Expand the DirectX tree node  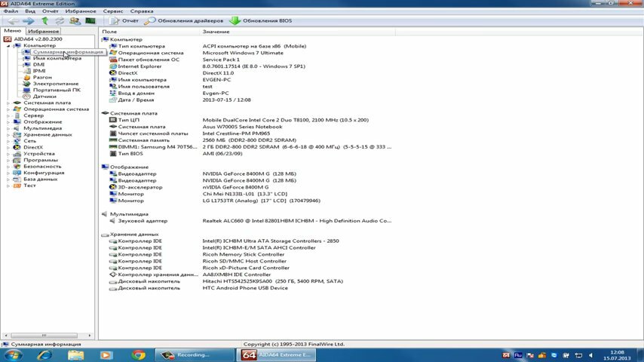[8, 147]
